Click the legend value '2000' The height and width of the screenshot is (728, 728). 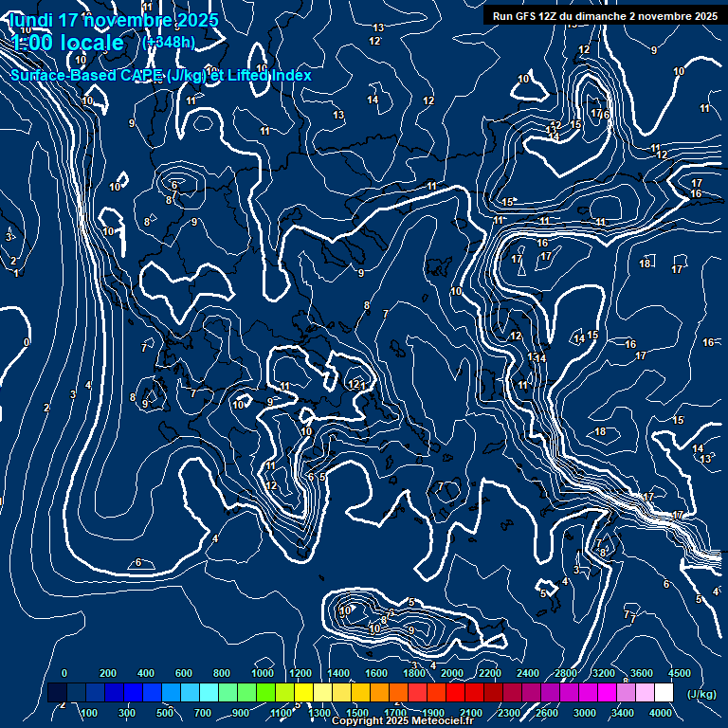[452, 673]
